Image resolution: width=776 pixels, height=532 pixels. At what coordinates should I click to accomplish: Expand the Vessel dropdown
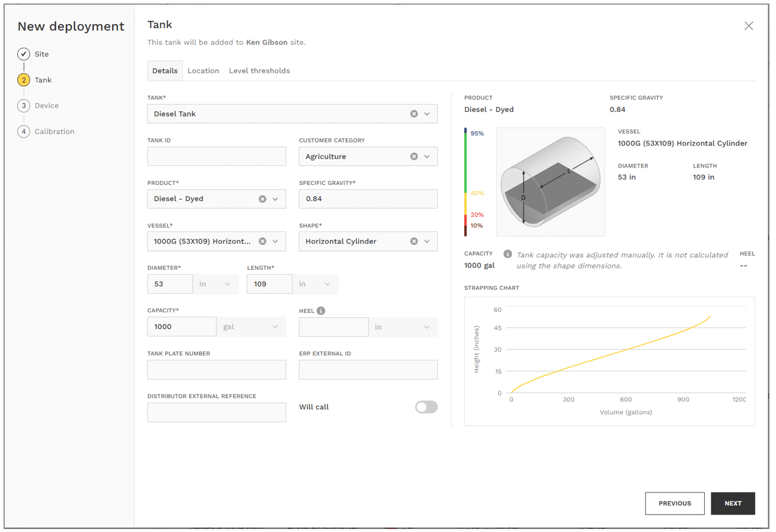tap(275, 241)
